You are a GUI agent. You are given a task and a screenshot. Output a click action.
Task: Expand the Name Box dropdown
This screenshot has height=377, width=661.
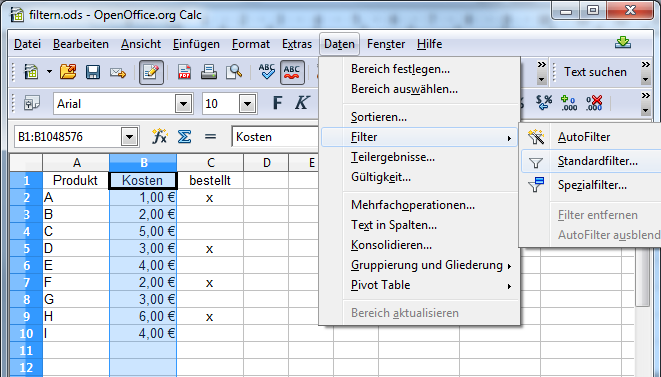(x=129, y=137)
